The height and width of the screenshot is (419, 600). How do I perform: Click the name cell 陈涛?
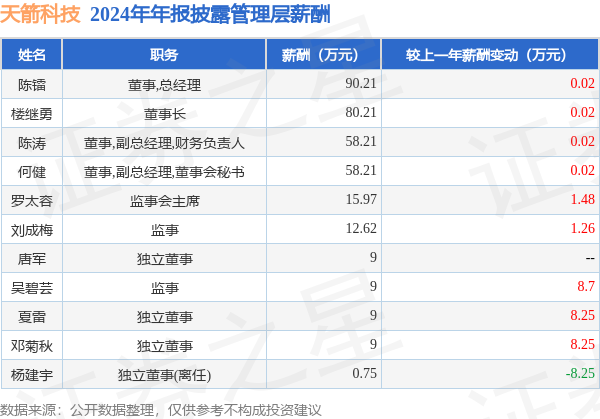[x=32, y=143]
